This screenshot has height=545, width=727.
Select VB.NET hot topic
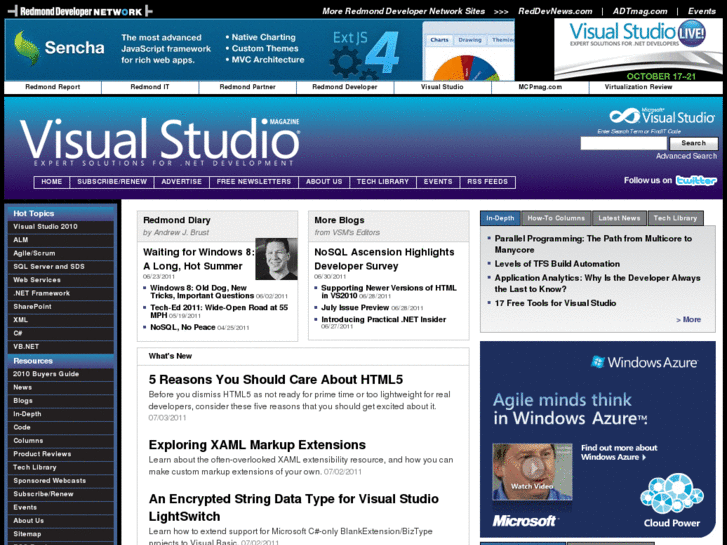click(x=61, y=347)
